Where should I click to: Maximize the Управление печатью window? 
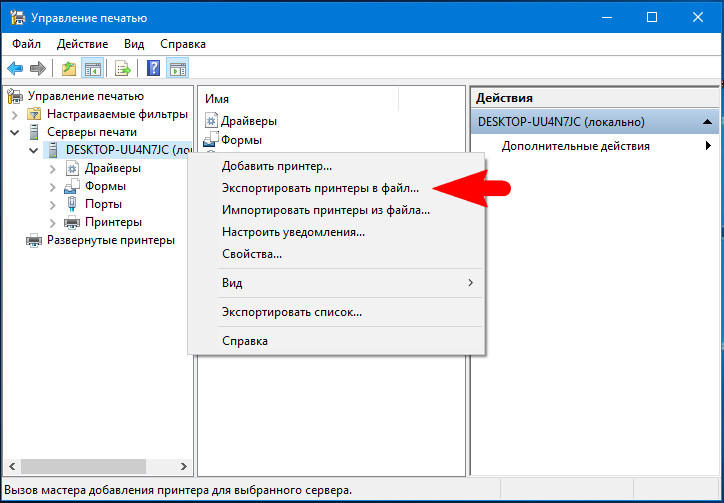[x=652, y=17]
